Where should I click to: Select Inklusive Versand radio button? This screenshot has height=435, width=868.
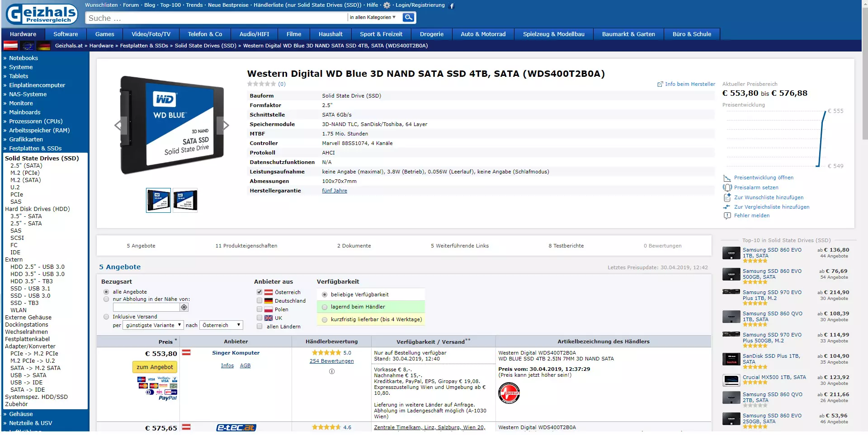click(x=106, y=317)
